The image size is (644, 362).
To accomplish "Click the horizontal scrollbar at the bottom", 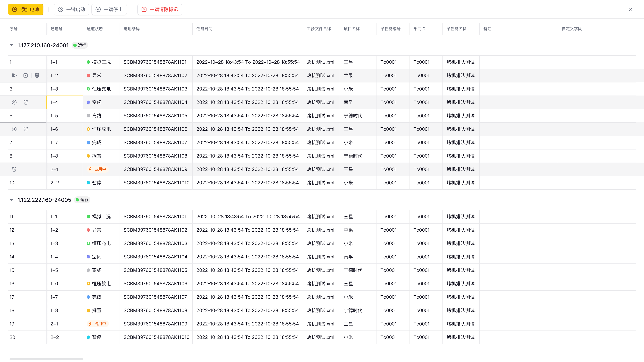I will tap(46, 359).
